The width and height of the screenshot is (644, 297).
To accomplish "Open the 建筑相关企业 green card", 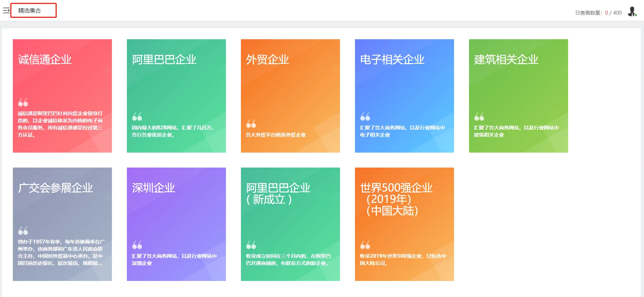I will (x=519, y=96).
